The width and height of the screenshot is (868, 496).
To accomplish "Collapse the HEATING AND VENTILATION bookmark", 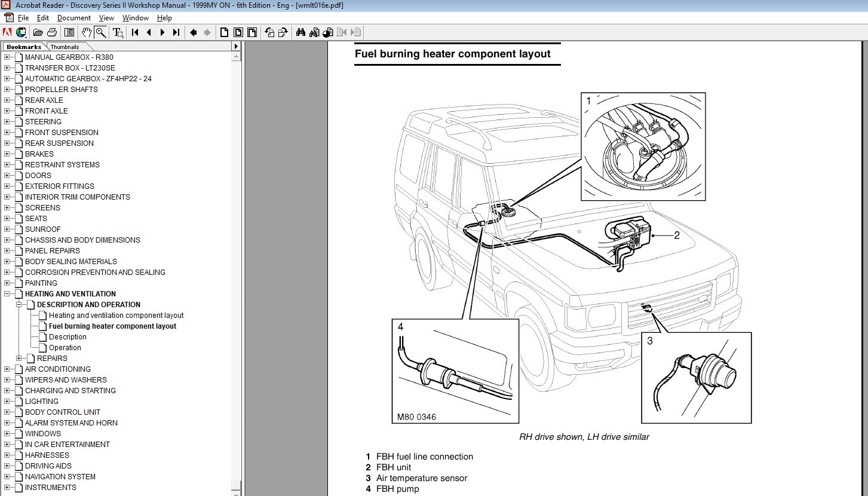I will point(7,294).
